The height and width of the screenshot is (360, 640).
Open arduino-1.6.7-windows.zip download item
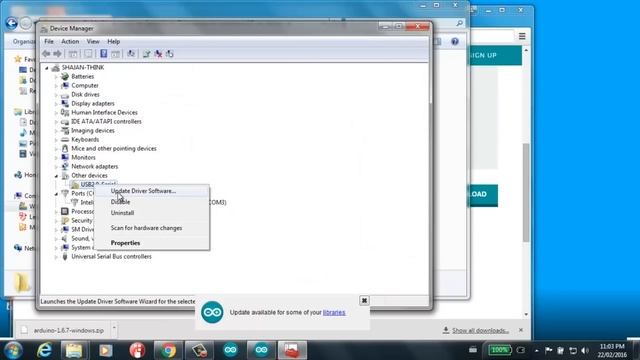[64, 330]
